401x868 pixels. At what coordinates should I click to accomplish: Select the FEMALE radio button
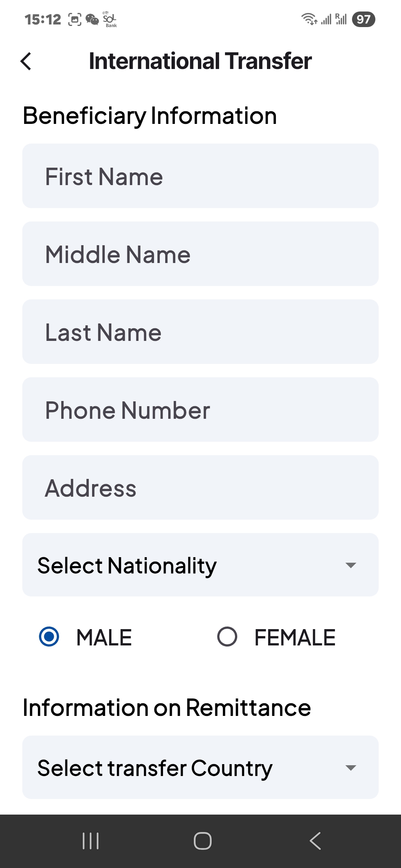(x=227, y=637)
